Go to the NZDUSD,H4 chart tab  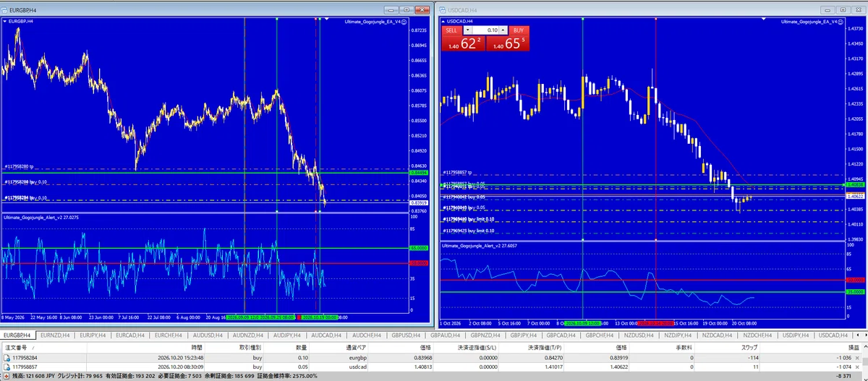pos(639,335)
